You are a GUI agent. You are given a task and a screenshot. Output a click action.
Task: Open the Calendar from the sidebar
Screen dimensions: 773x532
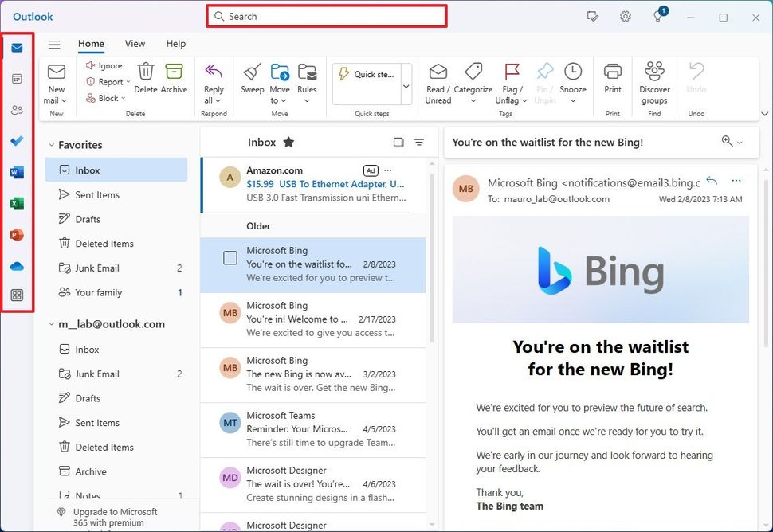point(18,79)
